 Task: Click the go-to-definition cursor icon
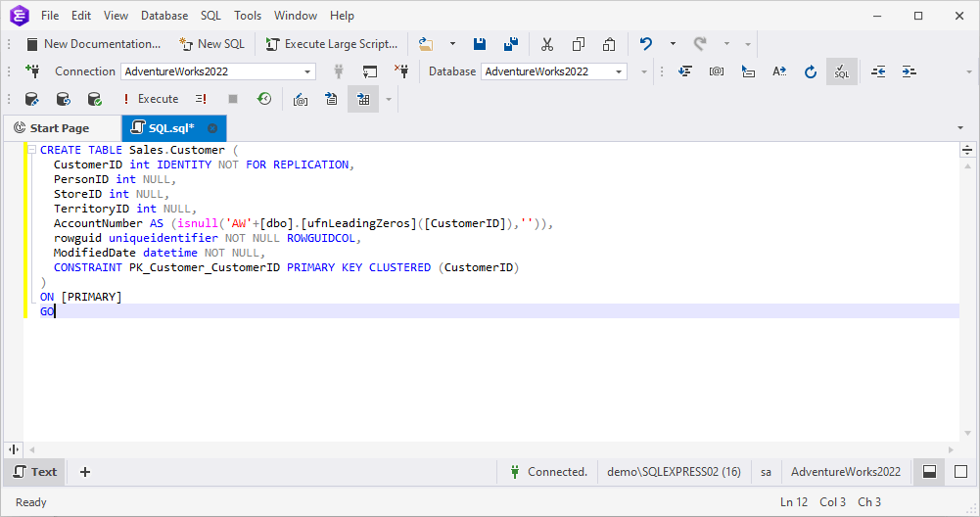click(x=748, y=71)
